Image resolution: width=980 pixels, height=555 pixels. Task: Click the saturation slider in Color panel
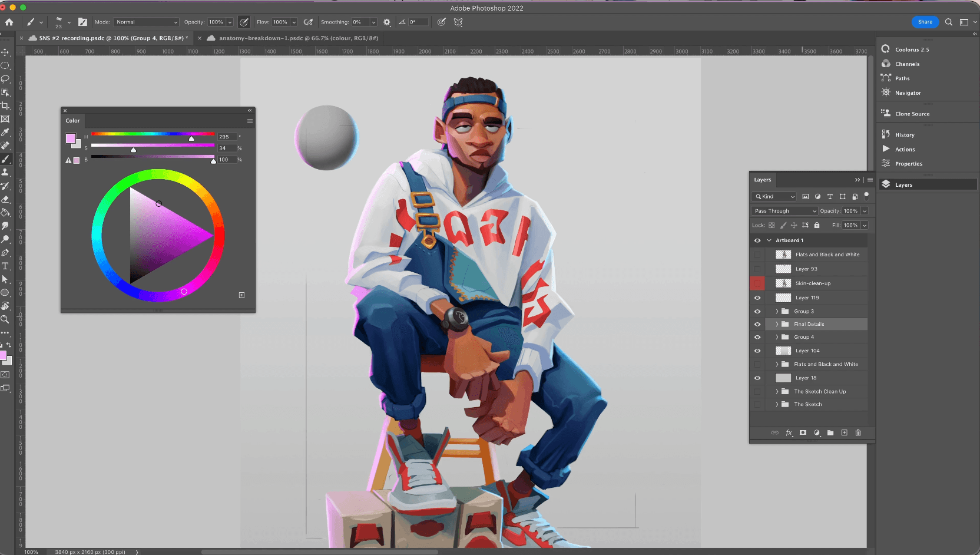pyautogui.click(x=153, y=145)
